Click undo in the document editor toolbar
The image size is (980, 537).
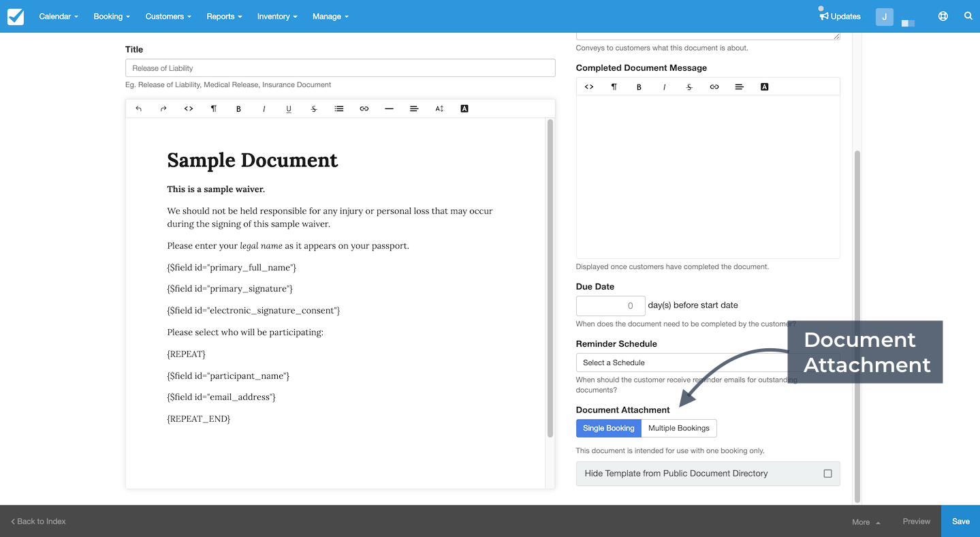pos(139,109)
